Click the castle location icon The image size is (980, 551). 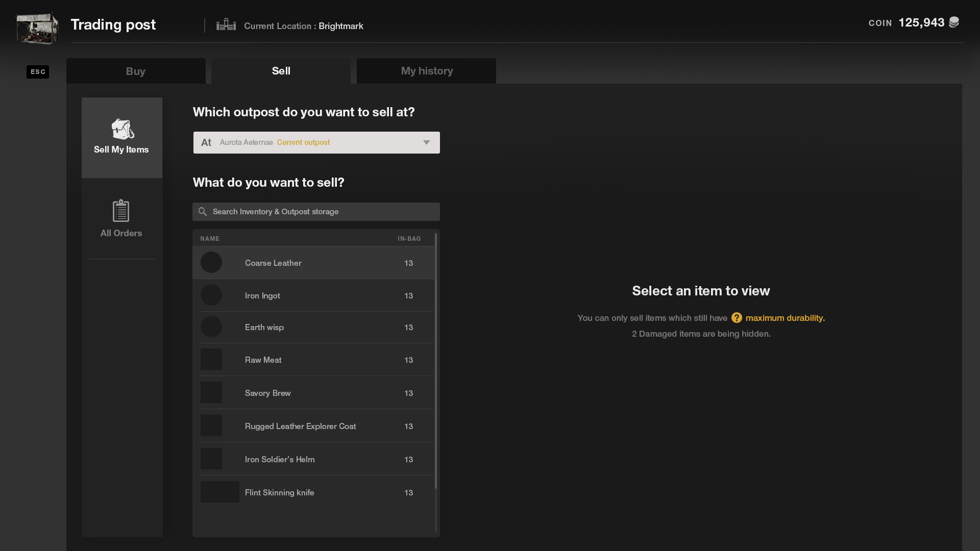point(226,25)
